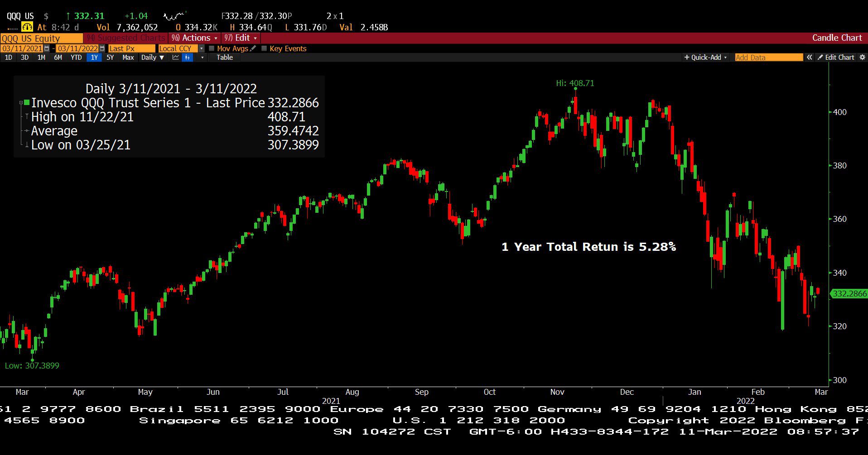Click the '1 Year Total Retun is 5.28%' annotation
868x455 pixels.
[588, 247]
